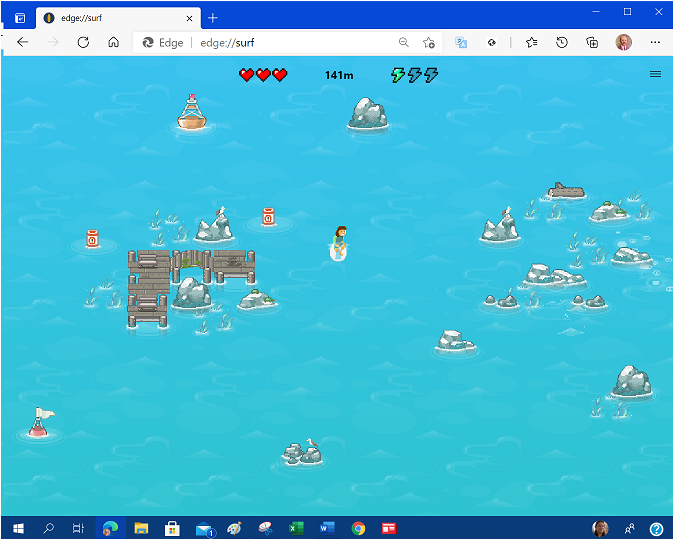Open Microsoft Store from taskbar
Viewport: 674px width, 540px height.
[172, 528]
